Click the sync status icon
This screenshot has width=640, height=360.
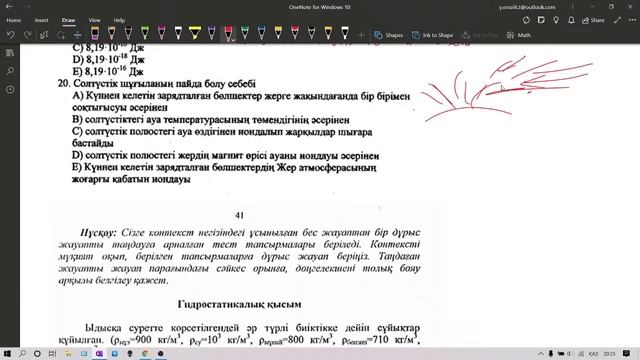point(526,20)
